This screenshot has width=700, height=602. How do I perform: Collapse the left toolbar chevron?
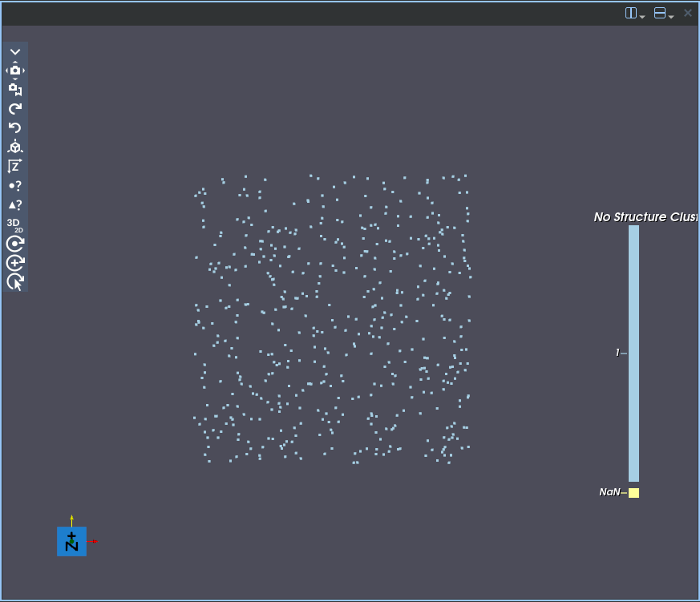click(x=15, y=51)
